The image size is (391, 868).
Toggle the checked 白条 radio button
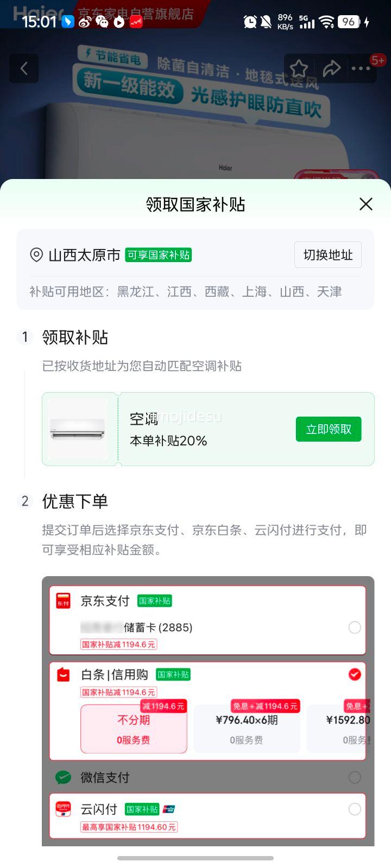coord(355,674)
